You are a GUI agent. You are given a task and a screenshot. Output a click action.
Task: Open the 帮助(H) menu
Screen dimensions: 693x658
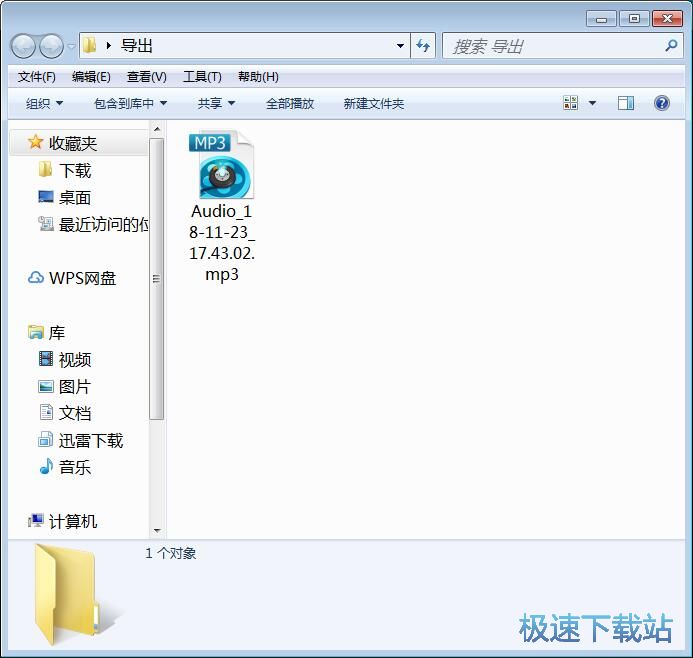pyautogui.click(x=258, y=77)
